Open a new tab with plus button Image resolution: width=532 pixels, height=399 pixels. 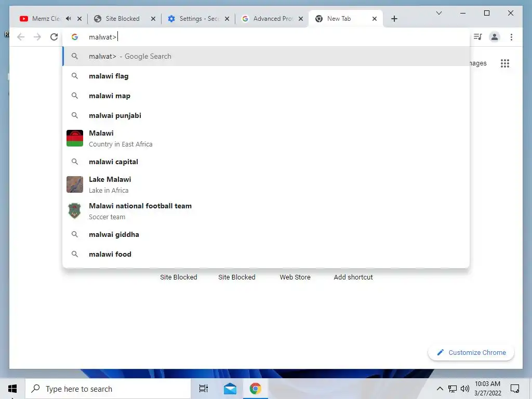click(x=394, y=19)
